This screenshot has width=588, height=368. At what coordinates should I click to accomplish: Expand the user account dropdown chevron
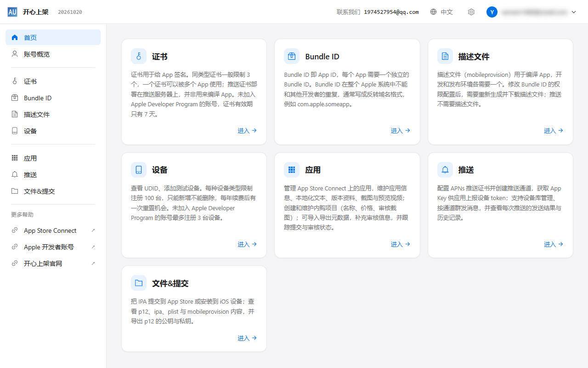574,12
